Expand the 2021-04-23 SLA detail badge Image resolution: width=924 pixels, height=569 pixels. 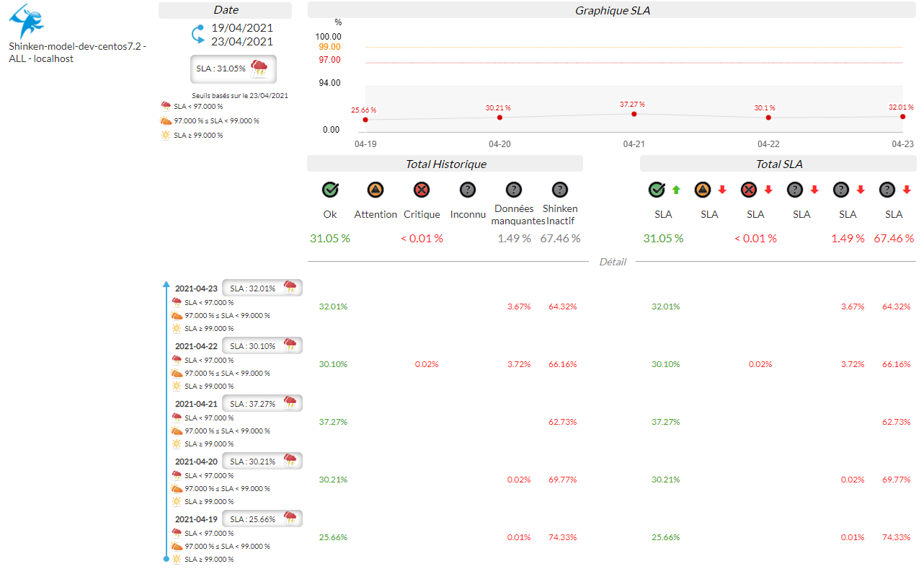[x=262, y=288]
